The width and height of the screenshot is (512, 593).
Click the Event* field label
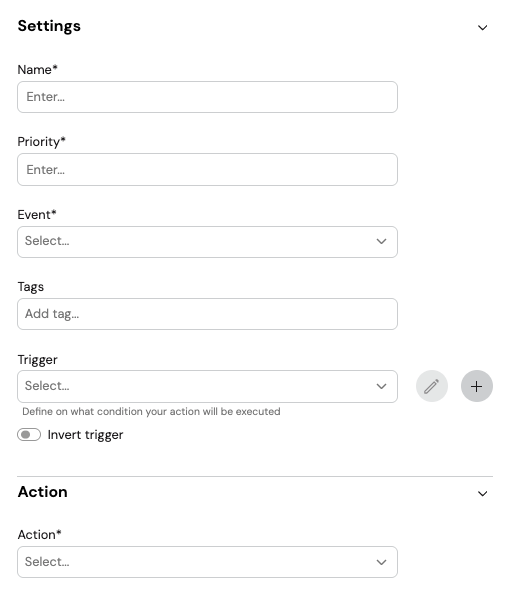pos(37,214)
